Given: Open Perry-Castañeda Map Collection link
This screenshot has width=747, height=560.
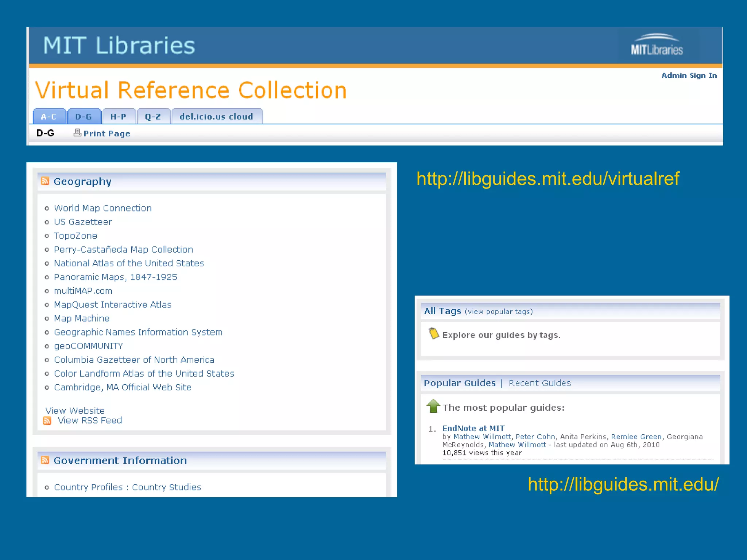Looking at the screenshot, I should 123,250.
